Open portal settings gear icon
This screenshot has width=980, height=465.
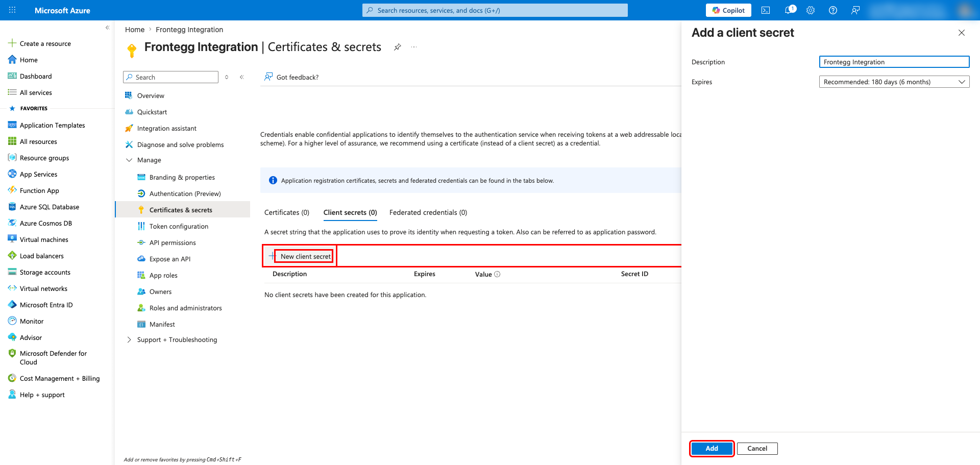coord(811,10)
